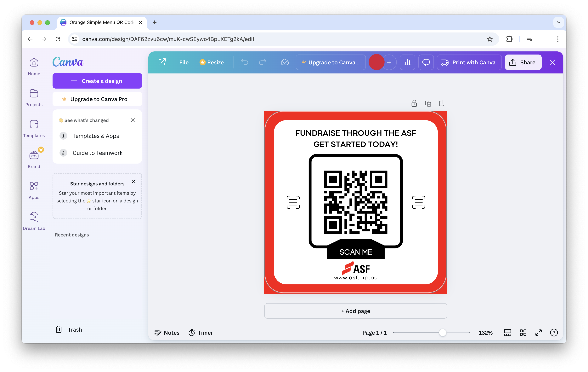
Task: Check cloud save status icon
Action: pos(285,62)
